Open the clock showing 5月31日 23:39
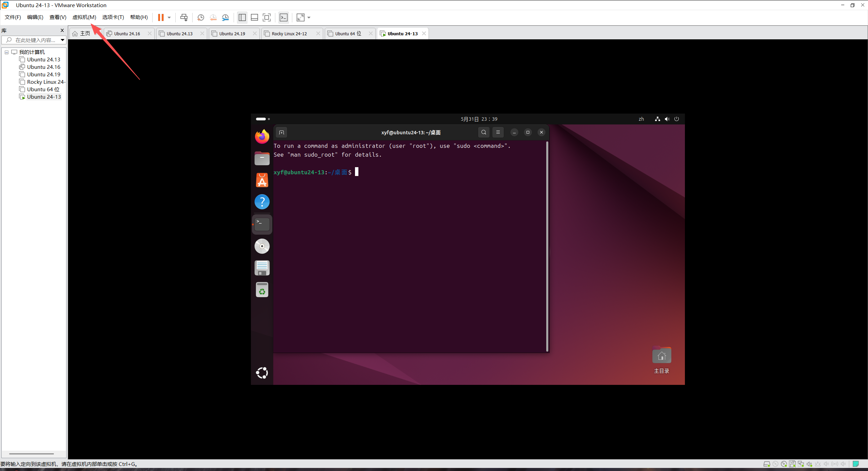 click(479, 119)
